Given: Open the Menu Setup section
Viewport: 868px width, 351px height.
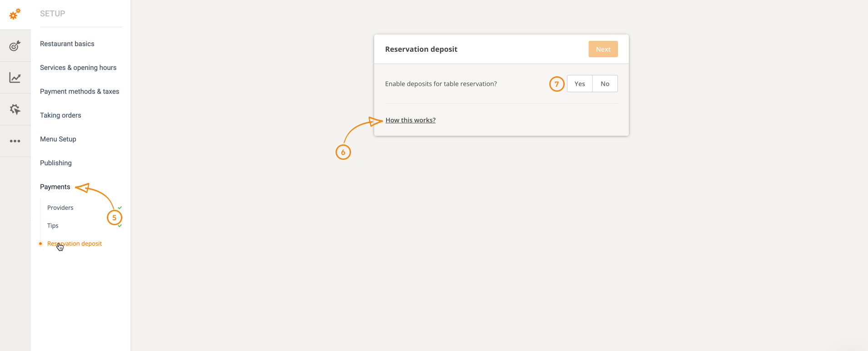Looking at the screenshot, I should click(58, 139).
